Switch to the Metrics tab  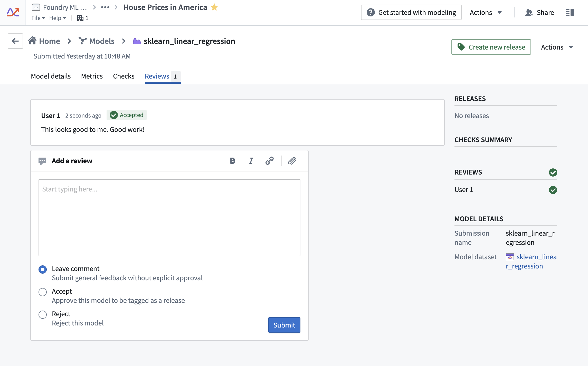coord(92,76)
